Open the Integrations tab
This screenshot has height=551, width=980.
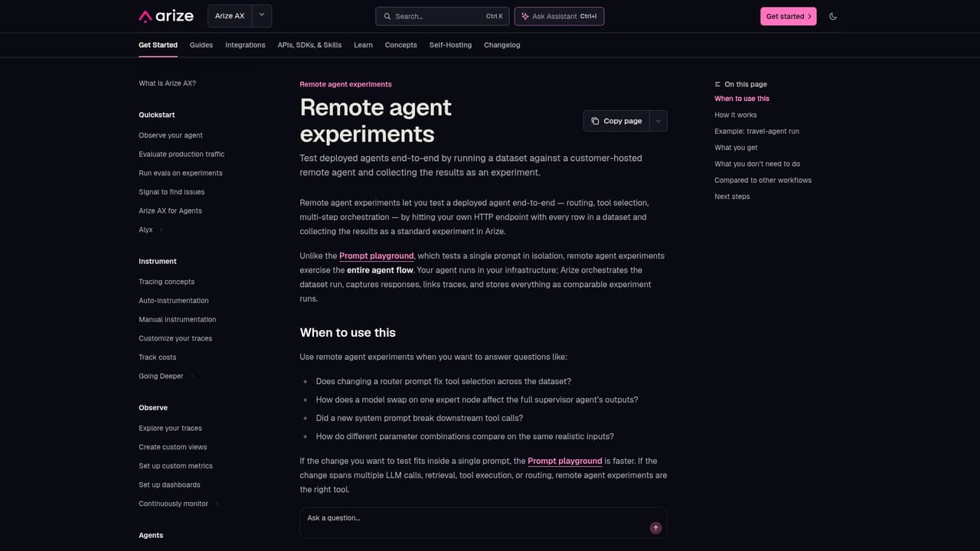(x=245, y=45)
